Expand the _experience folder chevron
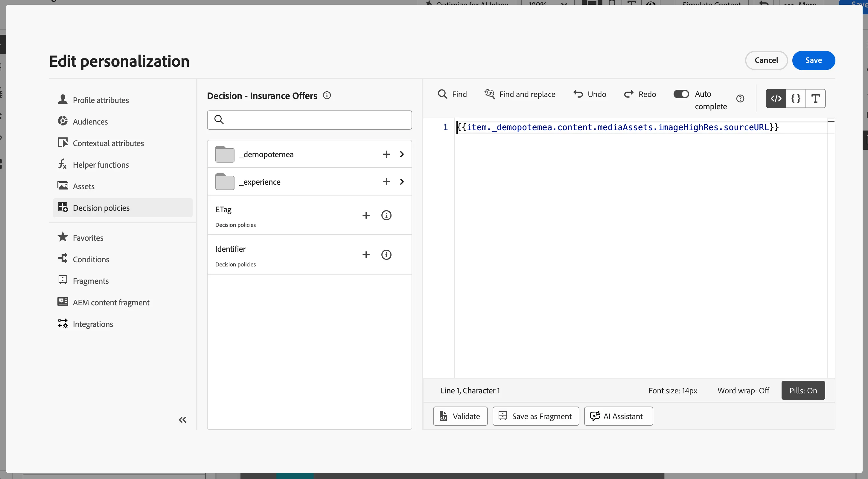 (x=402, y=182)
